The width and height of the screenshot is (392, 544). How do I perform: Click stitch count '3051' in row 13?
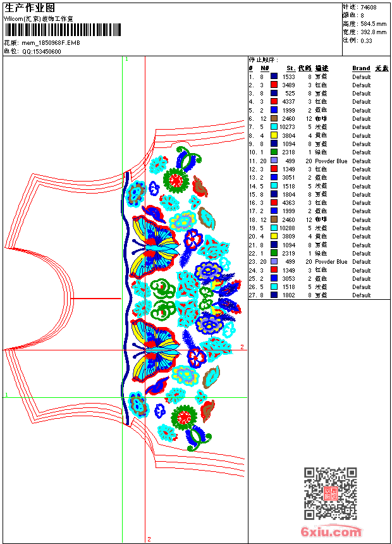pyautogui.click(x=288, y=178)
